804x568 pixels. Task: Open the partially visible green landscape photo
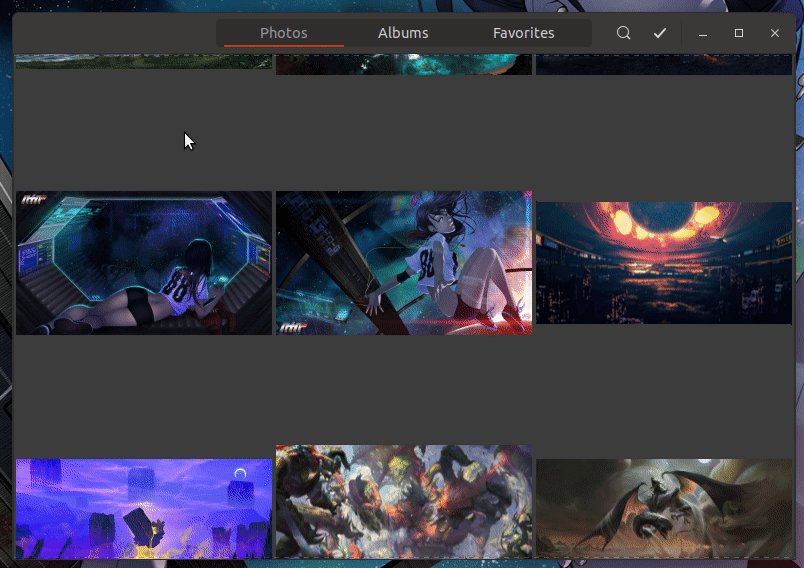pyautogui.click(x=144, y=61)
